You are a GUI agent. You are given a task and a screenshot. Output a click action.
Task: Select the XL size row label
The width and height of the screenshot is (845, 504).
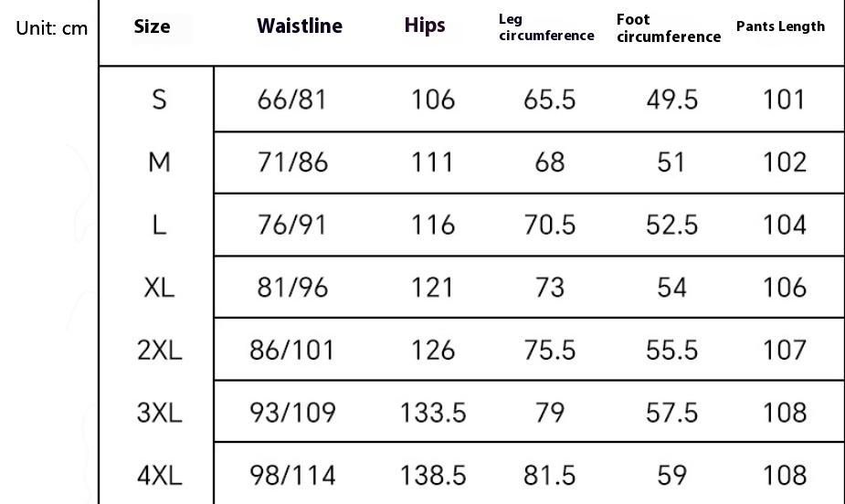click(159, 287)
